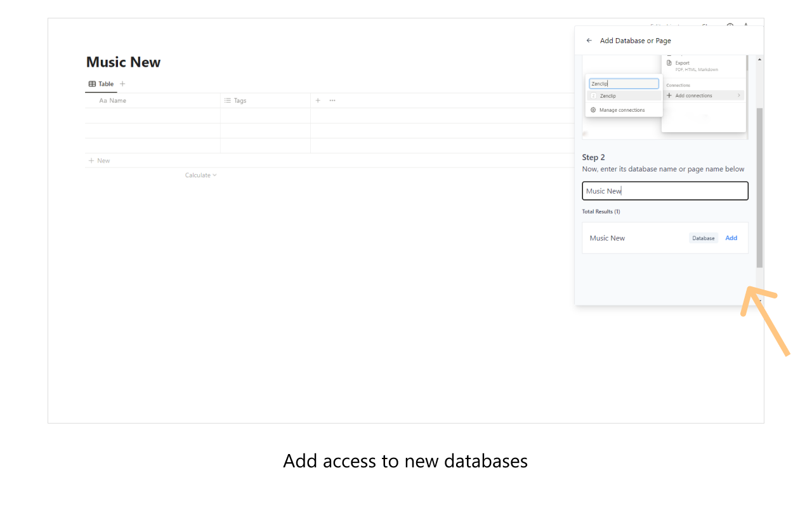Click Add for Music New database
The height and width of the screenshot is (508, 812).
pyautogui.click(x=731, y=238)
